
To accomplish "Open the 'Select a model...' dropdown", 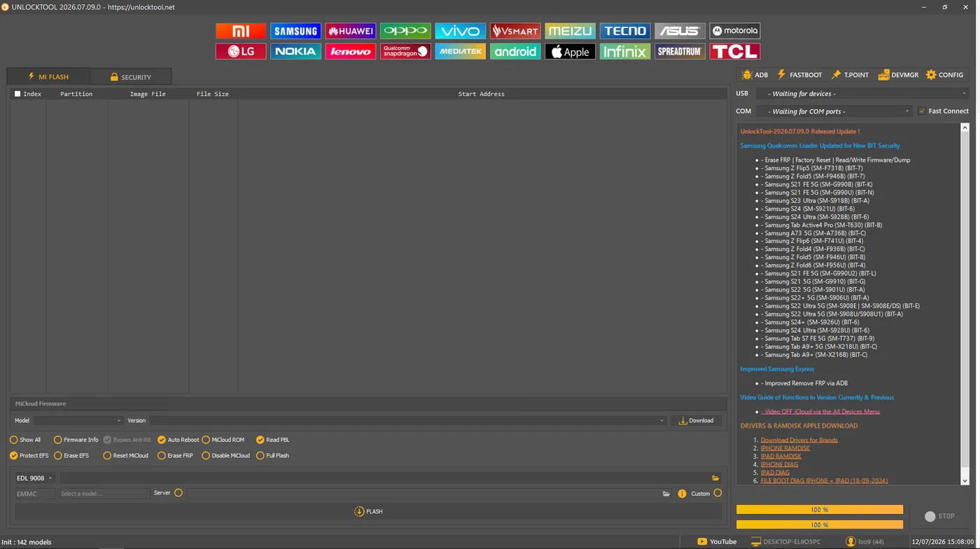I will (104, 494).
